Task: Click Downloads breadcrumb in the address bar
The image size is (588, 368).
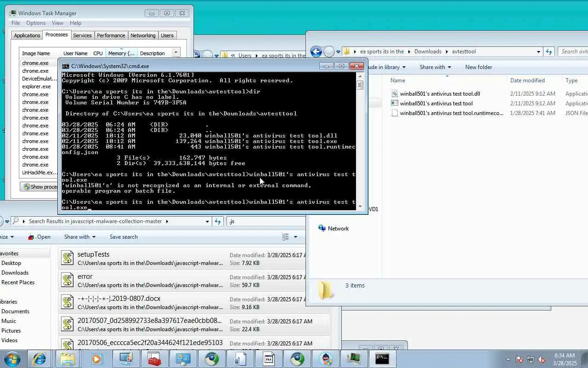Action: click(428, 52)
